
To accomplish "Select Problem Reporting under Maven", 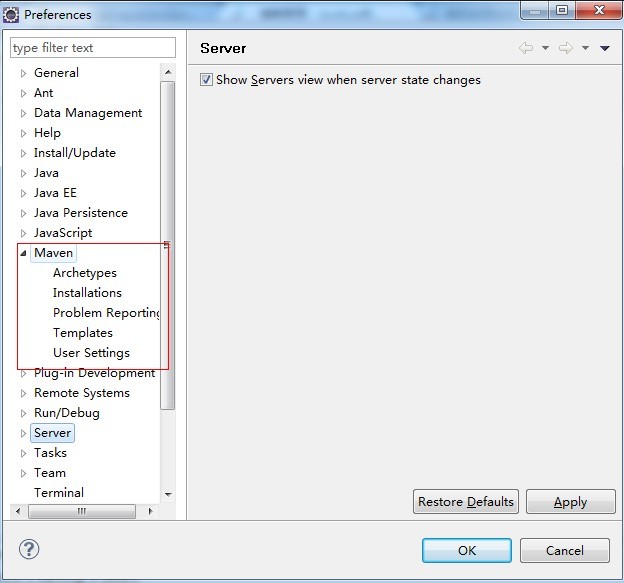I will click(x=106, y=313).
